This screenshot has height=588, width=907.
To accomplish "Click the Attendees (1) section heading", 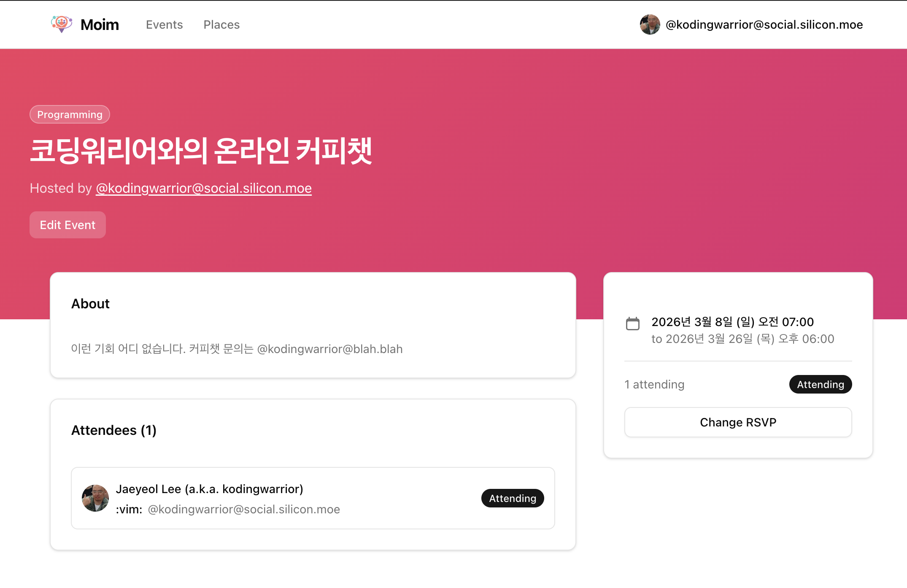I will 114,430.
